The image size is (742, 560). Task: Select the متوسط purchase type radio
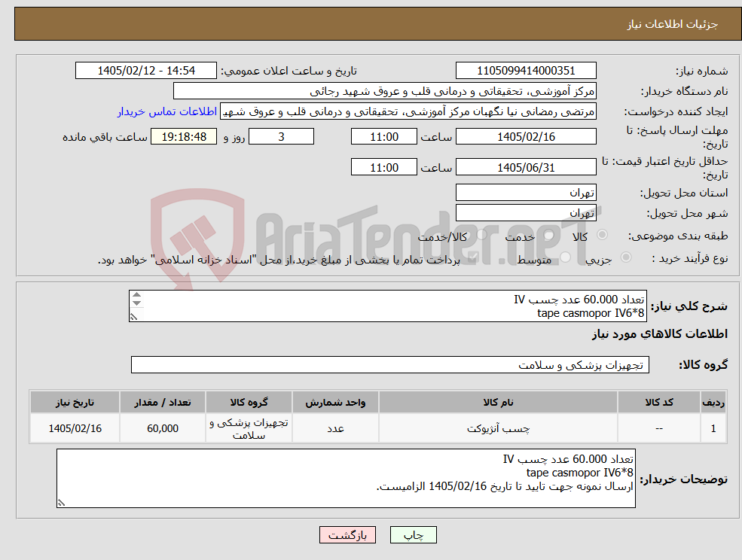point(566,257)
